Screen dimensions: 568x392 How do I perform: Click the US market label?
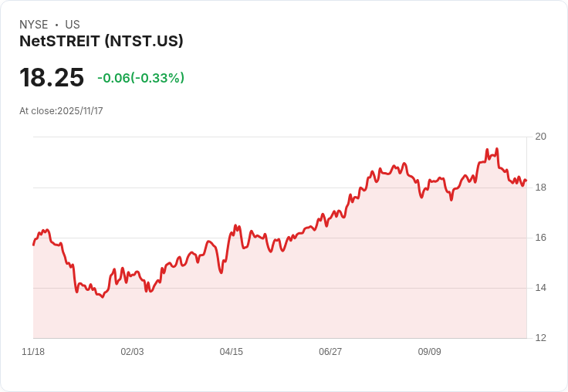click(x=73, y=25)
